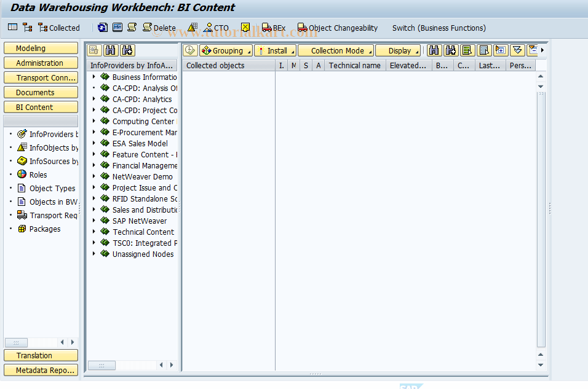This screenshot has height=389, width=588.
Task: Open the Collection Mode dropdown
Action: pos(335,50)
